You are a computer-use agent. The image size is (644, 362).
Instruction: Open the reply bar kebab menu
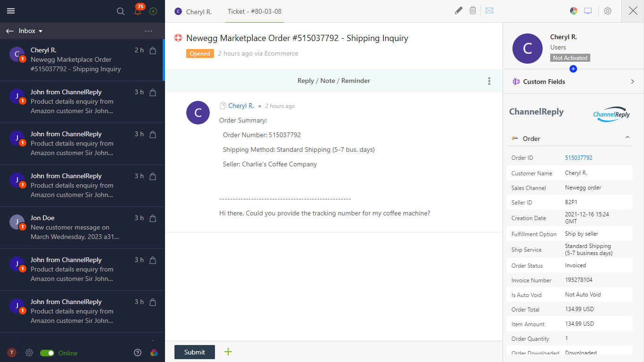pos(489,81)
